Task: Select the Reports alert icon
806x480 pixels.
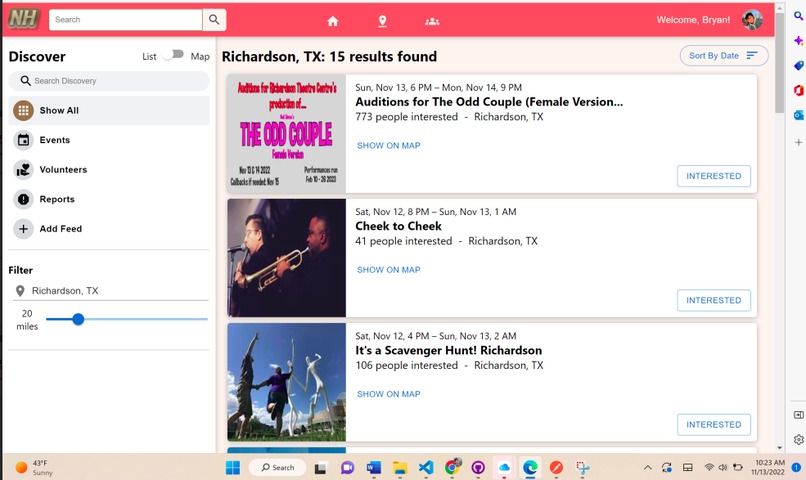Action: 24,199
